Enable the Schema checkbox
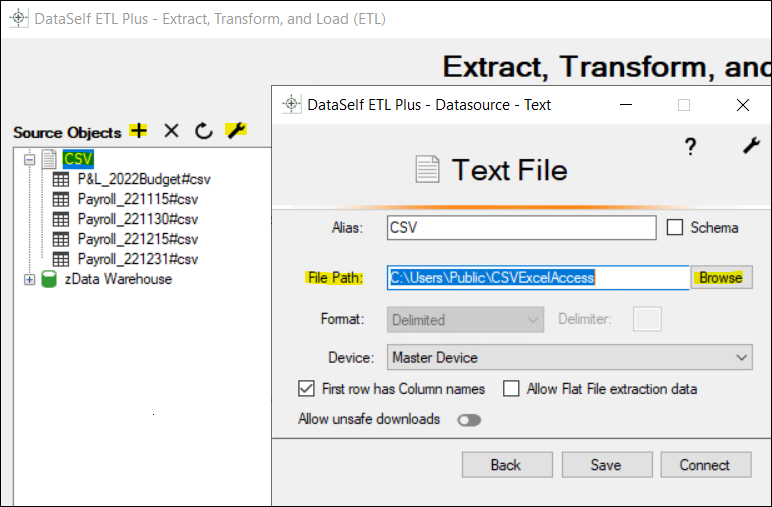The height and width of the screenshot is (507, 772). pyautogui.click(x=675, y=227)
